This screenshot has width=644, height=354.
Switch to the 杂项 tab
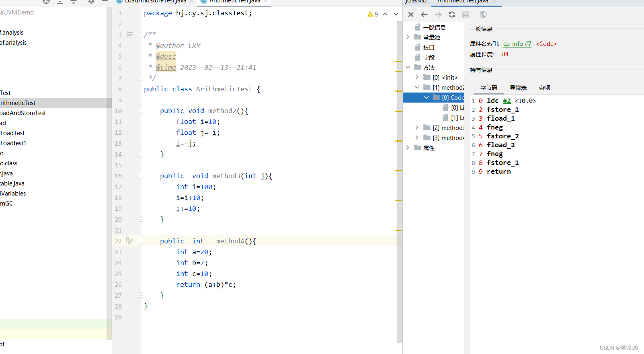coord(545,88)
